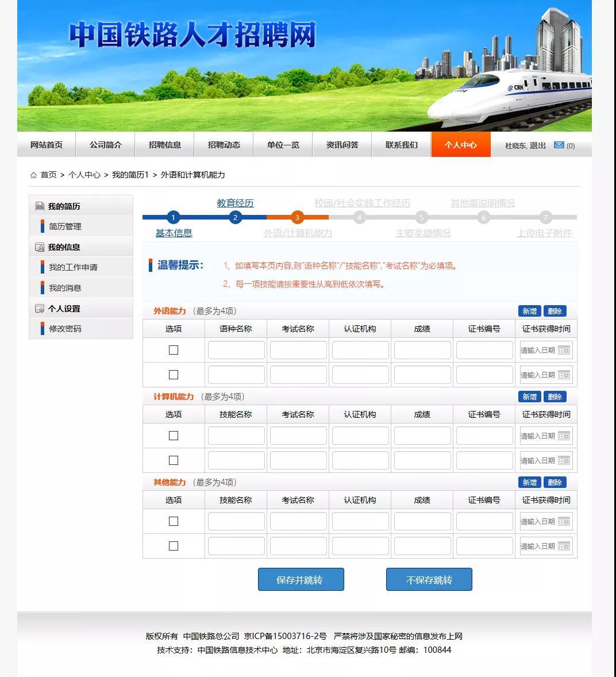
Task: Click the 我的简历 sidebar header icon
Action: 40,206
